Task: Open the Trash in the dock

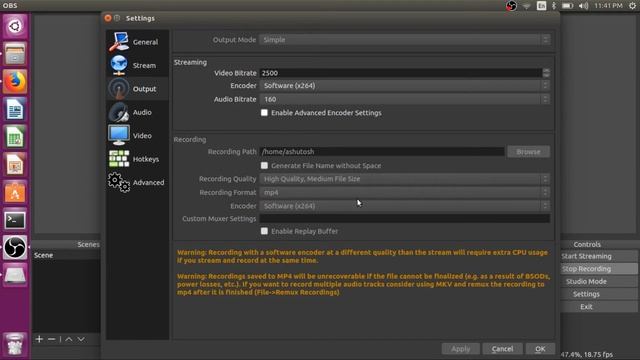Action: tap(15, 344)
